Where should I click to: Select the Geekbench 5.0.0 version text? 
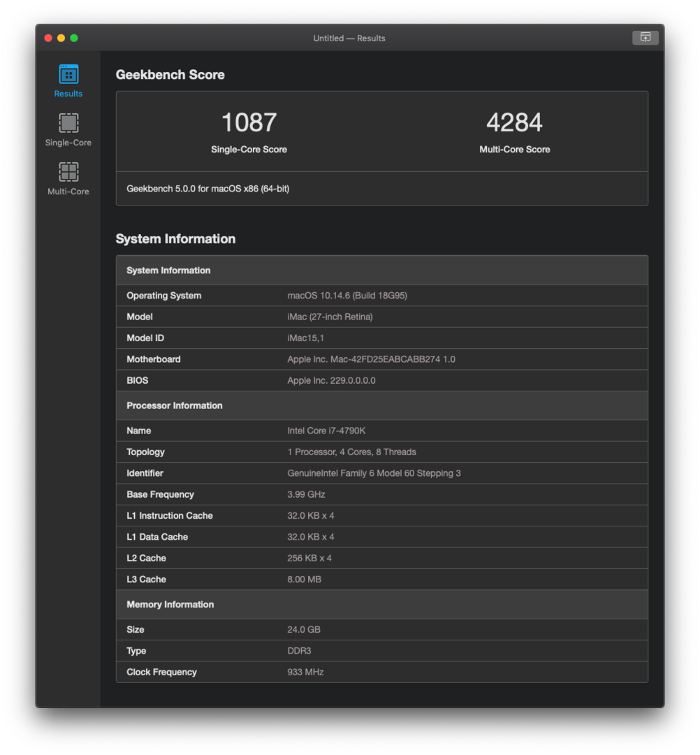pyautogui.click(x=208, y=189)
